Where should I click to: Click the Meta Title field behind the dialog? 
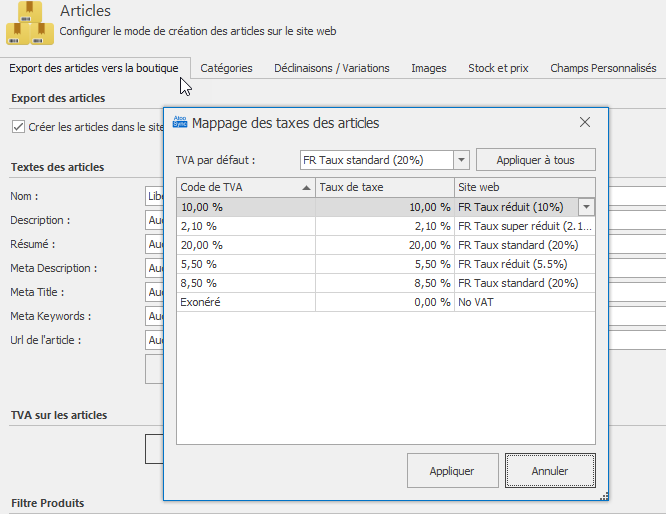[154, 292]
